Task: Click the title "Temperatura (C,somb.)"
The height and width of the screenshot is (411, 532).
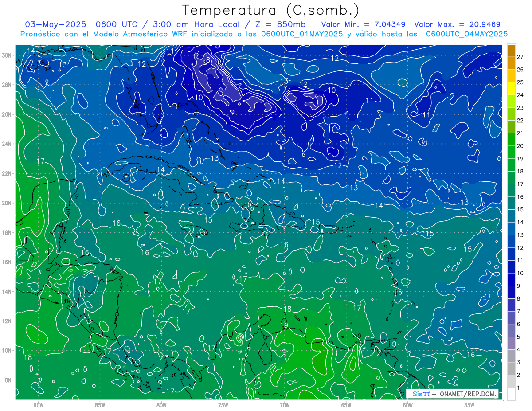Action: tap(271, 10)
